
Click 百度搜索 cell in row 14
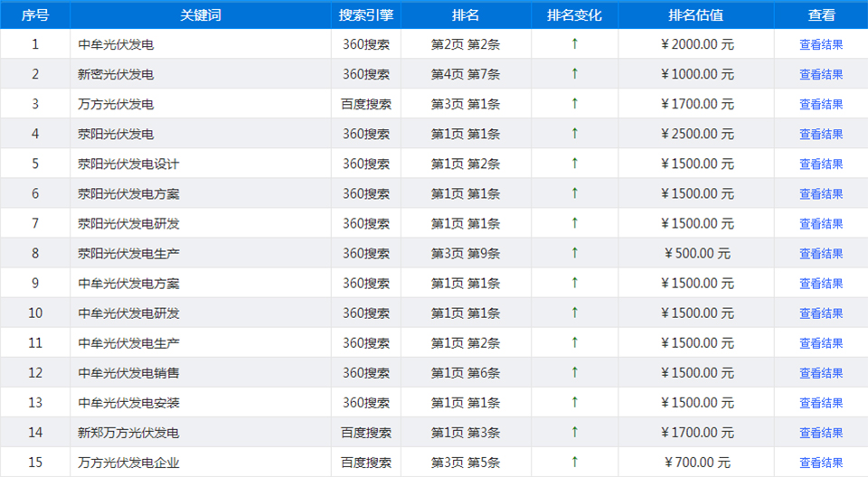click(x=366, y=433)
